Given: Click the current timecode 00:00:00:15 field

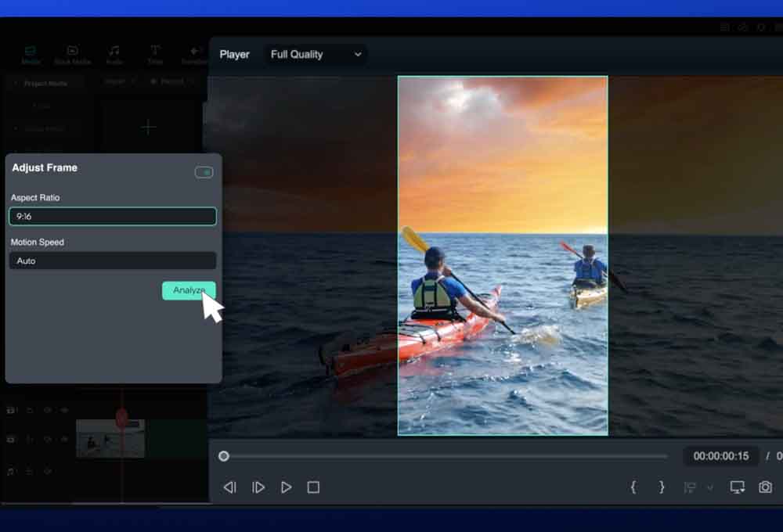Looking at the screenshot, I should coord(720,456).
